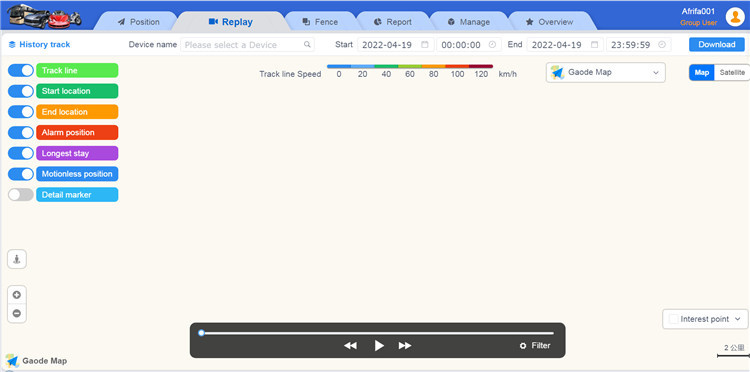The image size is (750, 372).
Task: Click the zoom out minus icon
Action: point(17,313)
